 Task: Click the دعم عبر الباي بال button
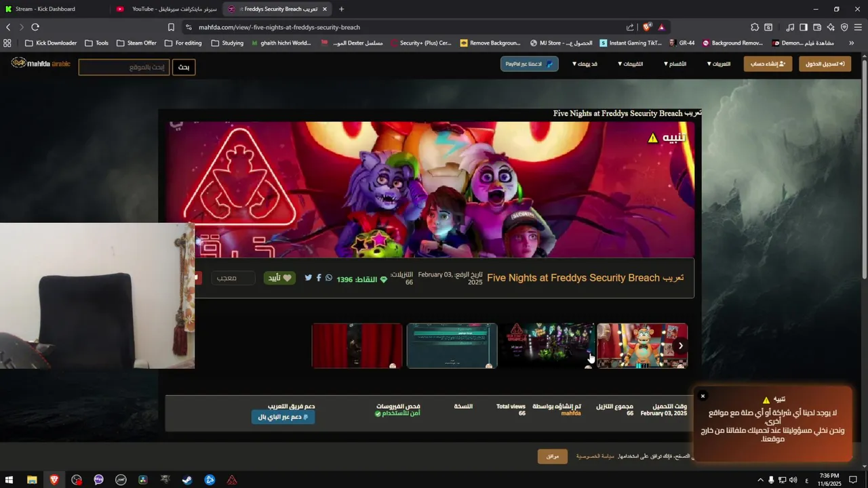[x=283, y=417]
